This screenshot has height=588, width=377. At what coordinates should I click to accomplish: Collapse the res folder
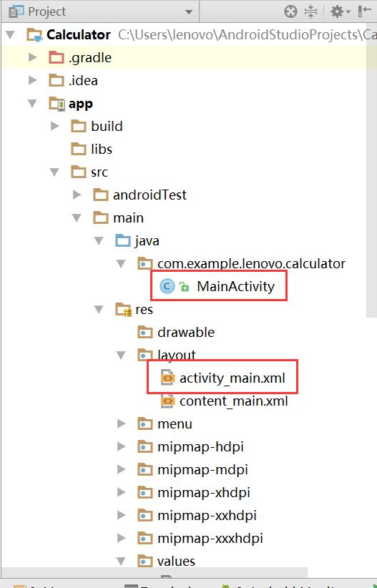(x=99, y=309)
